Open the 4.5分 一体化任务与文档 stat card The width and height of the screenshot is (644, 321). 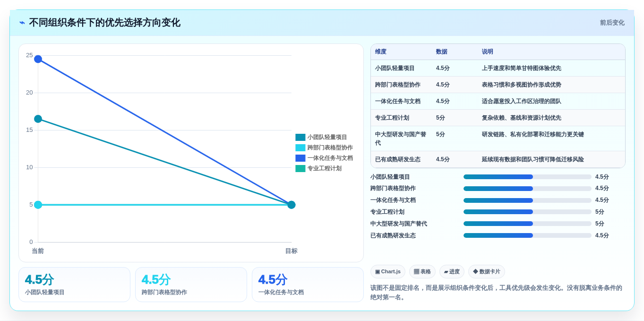308,285
